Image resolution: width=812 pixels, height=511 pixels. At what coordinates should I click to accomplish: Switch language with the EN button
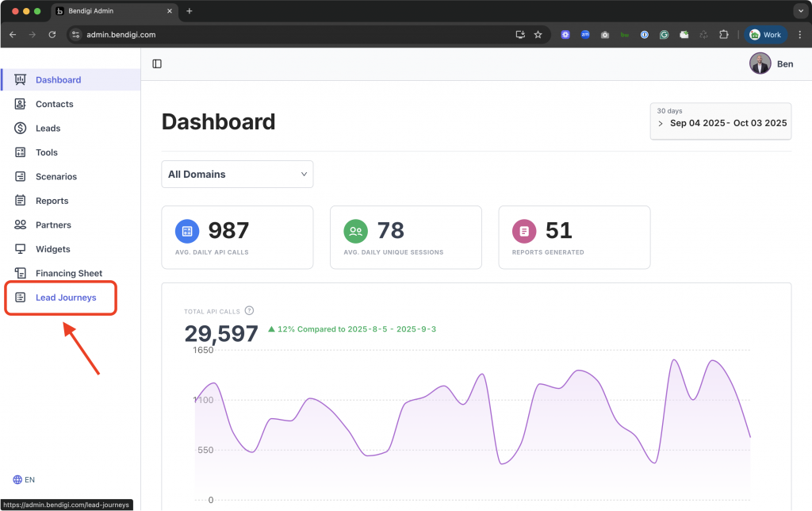[x=24, y=480]
